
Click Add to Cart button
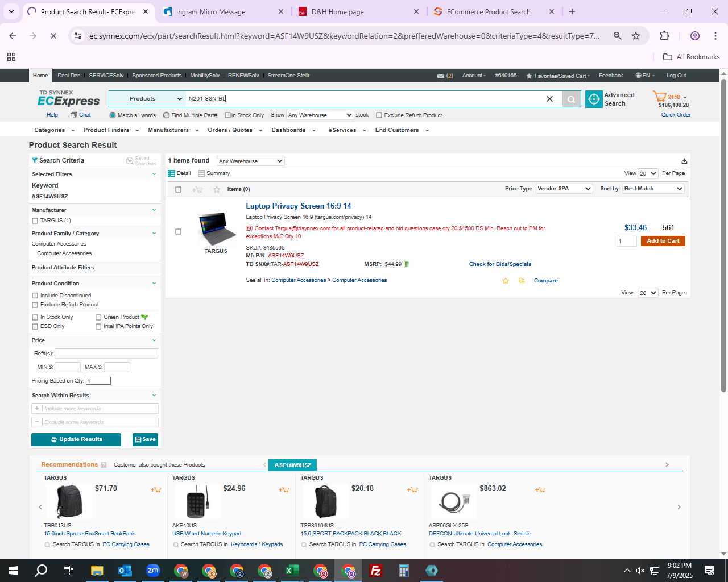click(x=663, y=241)
